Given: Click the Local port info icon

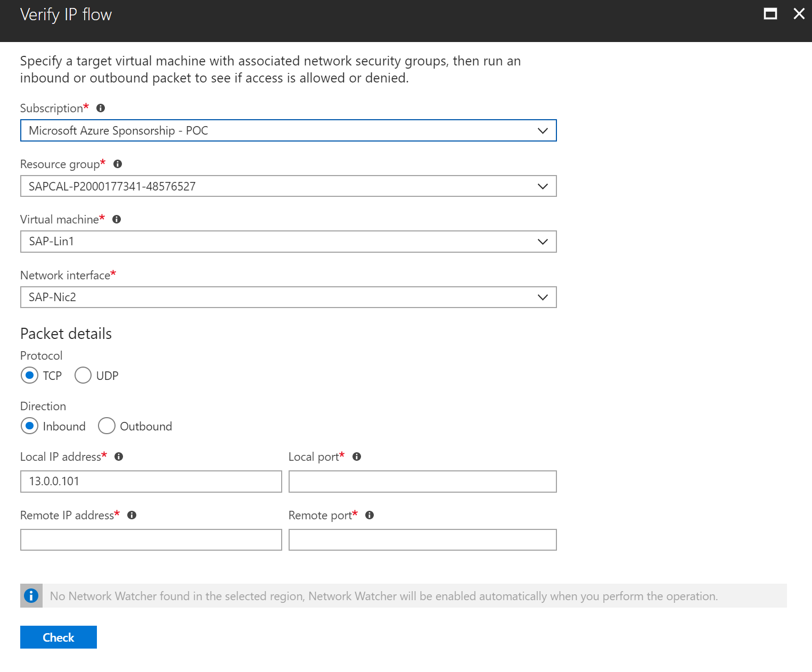Looking at the screenshot, I should (357, 457).
